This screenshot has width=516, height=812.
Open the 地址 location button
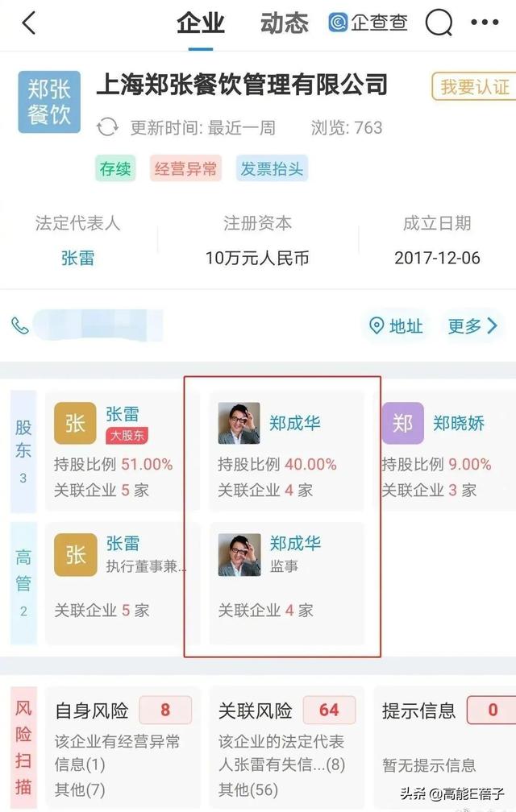[x=396, y=326]
